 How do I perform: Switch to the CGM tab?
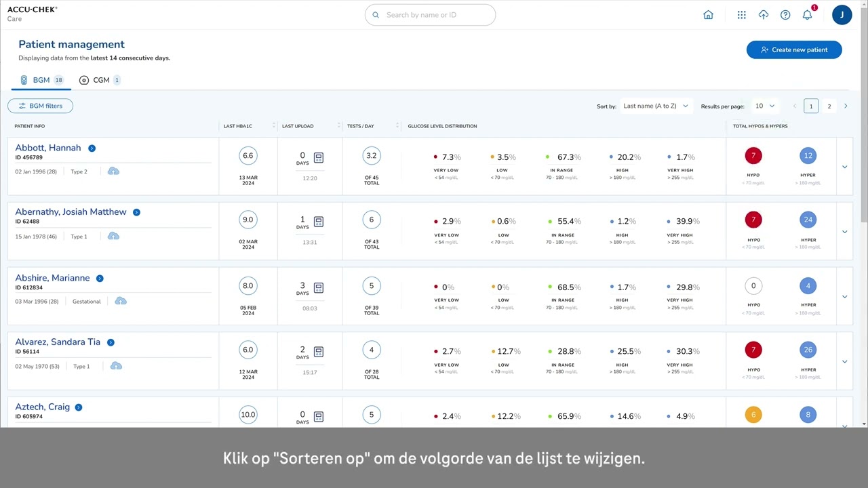pos(100,80)
